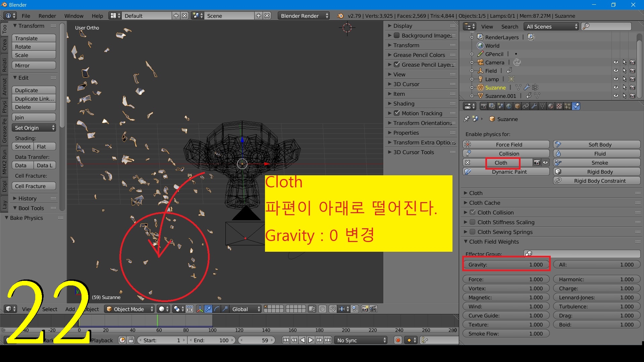Open the All Scenes outliner dropdown
This screenshot has height=362, width=644.
click(x=551, y=26)
